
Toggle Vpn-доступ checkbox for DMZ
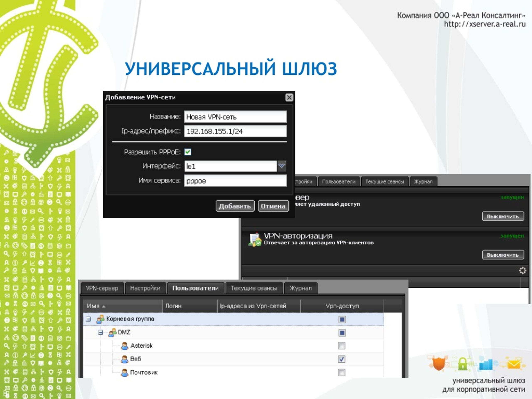click(x=342, y=333)
